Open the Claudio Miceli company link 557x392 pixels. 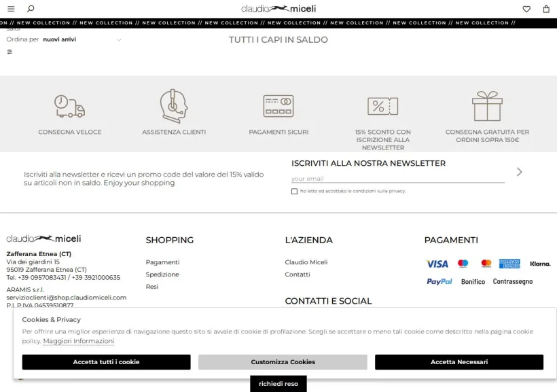point(306,262)
